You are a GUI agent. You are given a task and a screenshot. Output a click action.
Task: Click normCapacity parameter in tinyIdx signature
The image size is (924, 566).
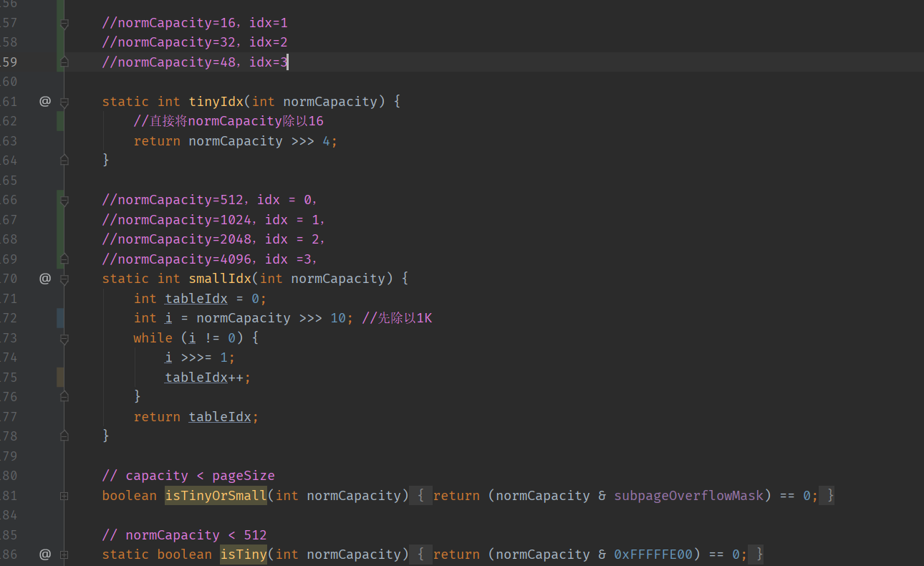[x=330, y=101]
